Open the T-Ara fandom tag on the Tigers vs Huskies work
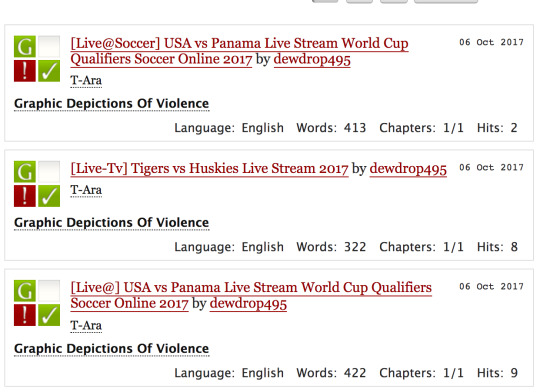Screen dimensions: 540x392 coord(86,190)
